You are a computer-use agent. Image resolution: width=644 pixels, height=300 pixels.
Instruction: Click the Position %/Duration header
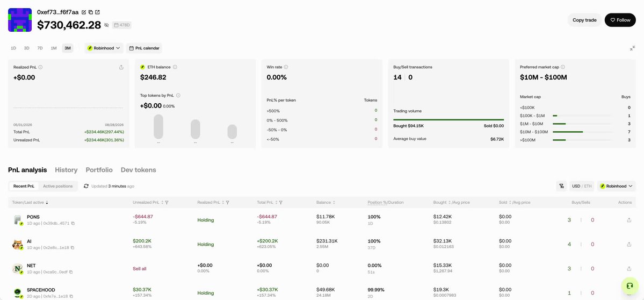pos(385,203)
